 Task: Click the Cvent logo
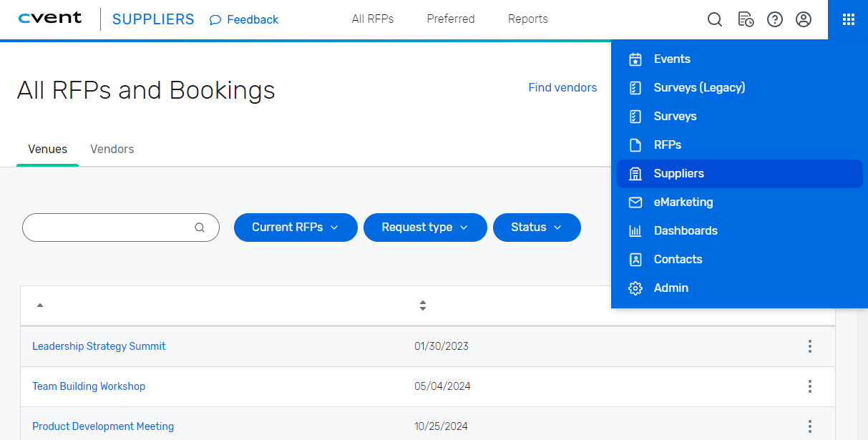[x=49, y=18]
